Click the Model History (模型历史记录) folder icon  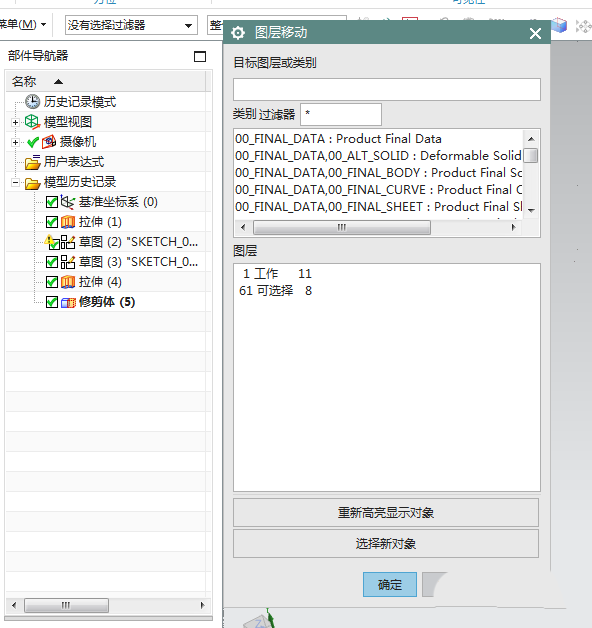[32, 183]
